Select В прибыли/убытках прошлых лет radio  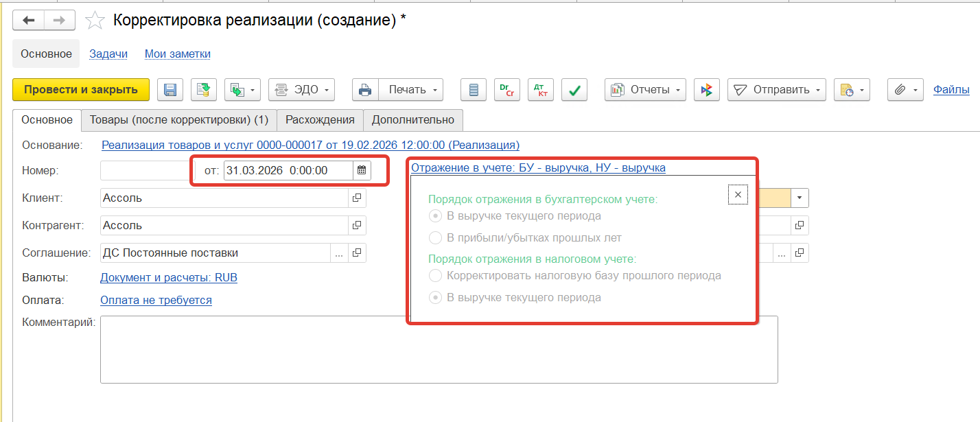[525, 238]
